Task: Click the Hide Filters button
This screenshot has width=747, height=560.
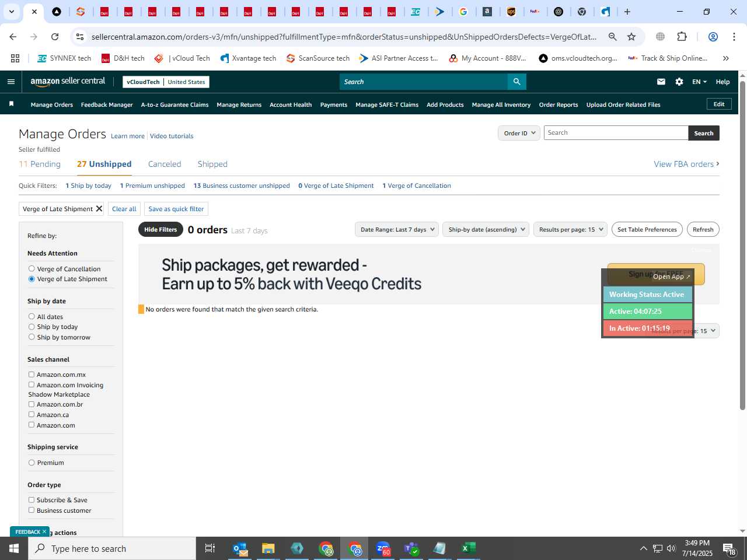Action: [160, 229]
